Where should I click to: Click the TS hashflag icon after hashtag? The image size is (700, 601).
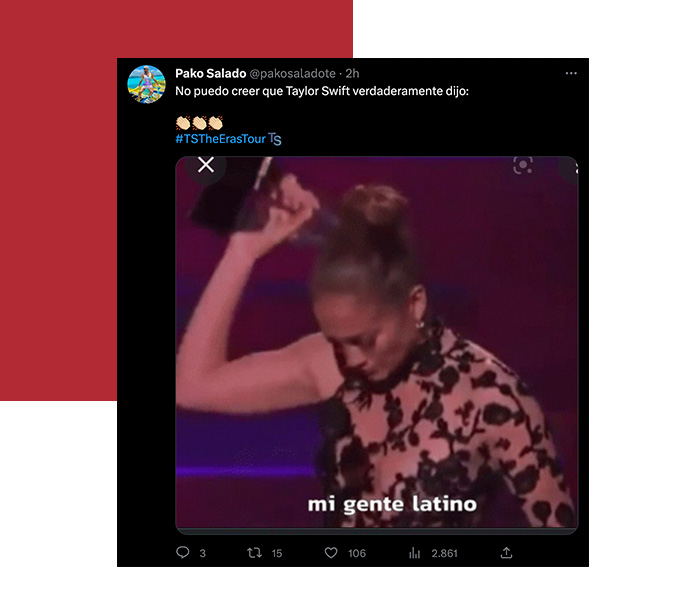275,139
